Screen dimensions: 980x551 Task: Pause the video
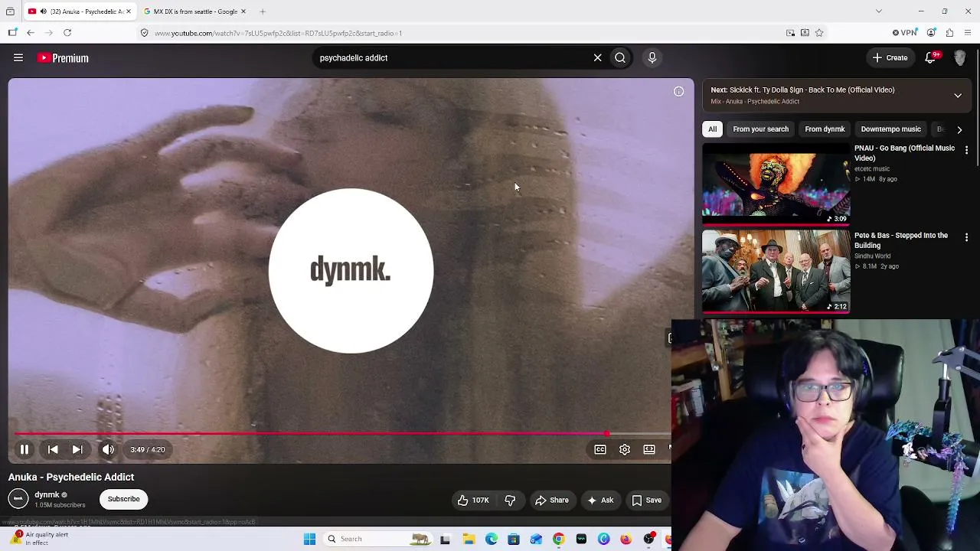tap(24, 450)
